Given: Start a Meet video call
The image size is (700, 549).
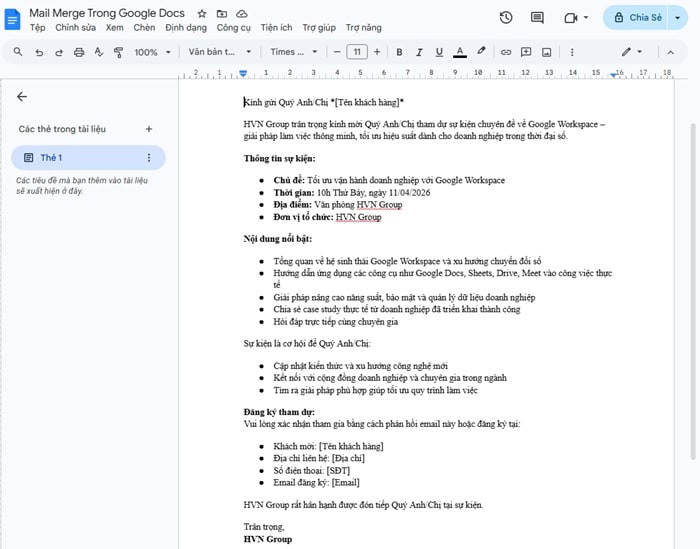Looking at the screenshot, I should (571, 18).
